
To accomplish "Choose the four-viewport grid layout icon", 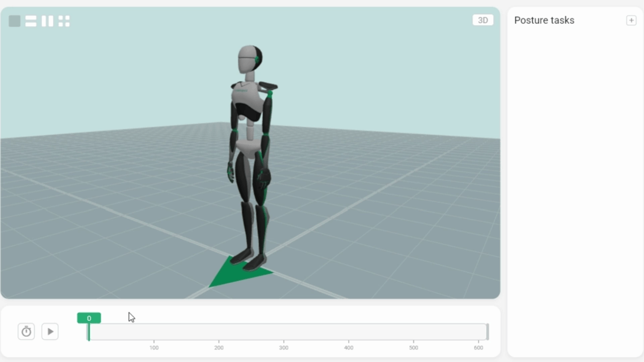I will (64, 21).
